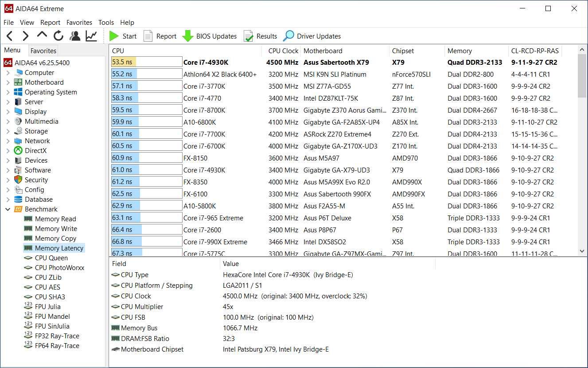Collapse the Benchmark tree node
This screenshot has height=368, width=588.
coord(8,209)
